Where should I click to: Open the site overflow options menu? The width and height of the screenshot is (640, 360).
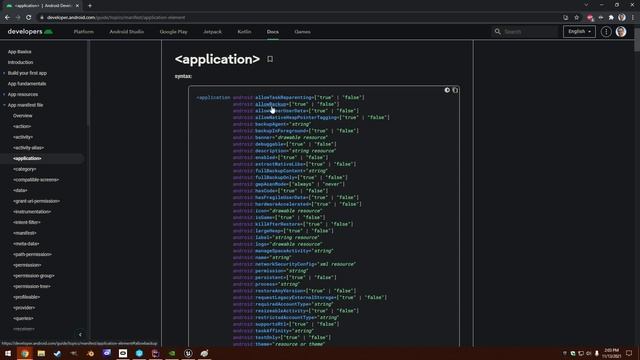tap(606, 31)
